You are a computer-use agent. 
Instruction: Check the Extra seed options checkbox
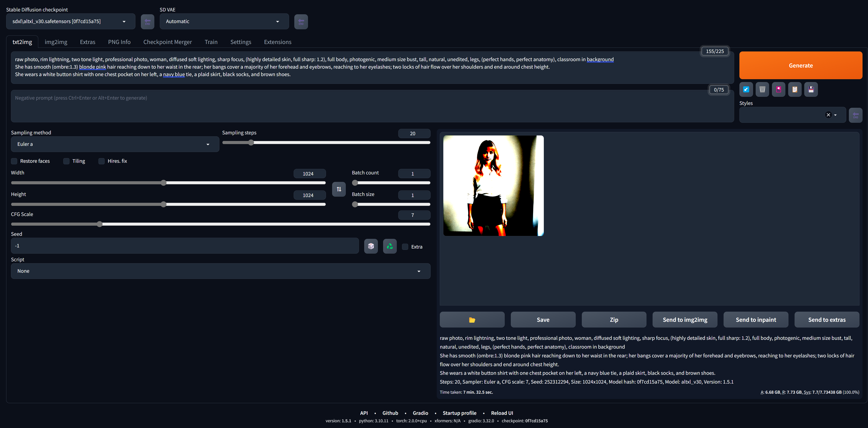click(x=405, y=247)
